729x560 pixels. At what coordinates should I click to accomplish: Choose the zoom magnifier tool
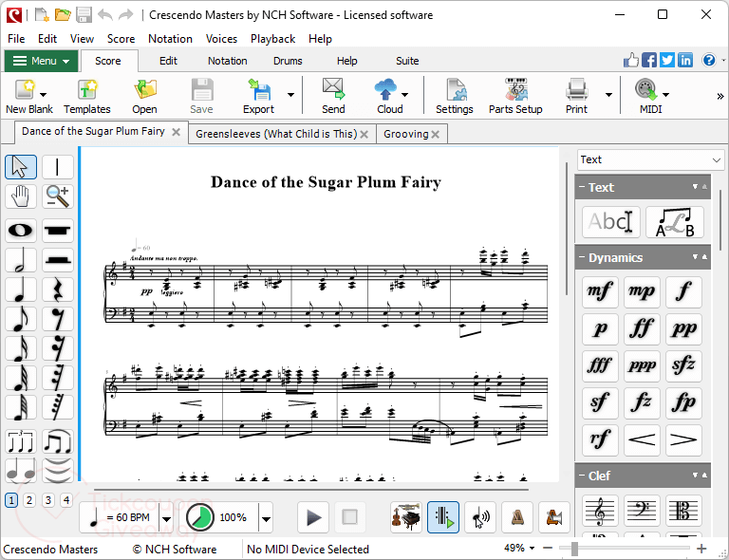[x=58, y=196]
